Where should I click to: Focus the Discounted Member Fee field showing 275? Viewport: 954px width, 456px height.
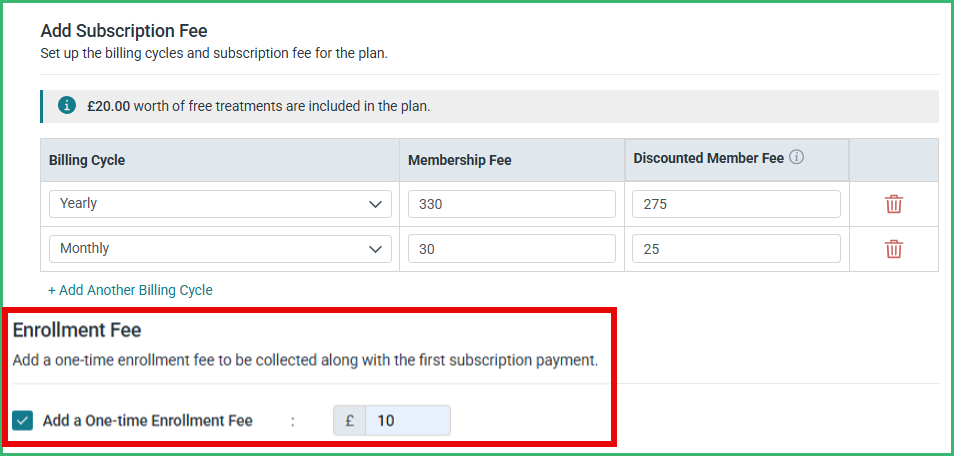click(736, 204)
